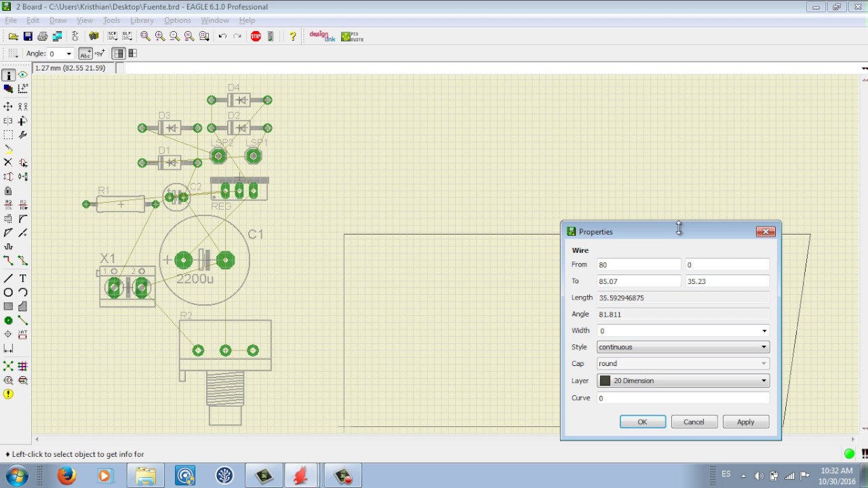Zoom out of the board

[175, 36]
